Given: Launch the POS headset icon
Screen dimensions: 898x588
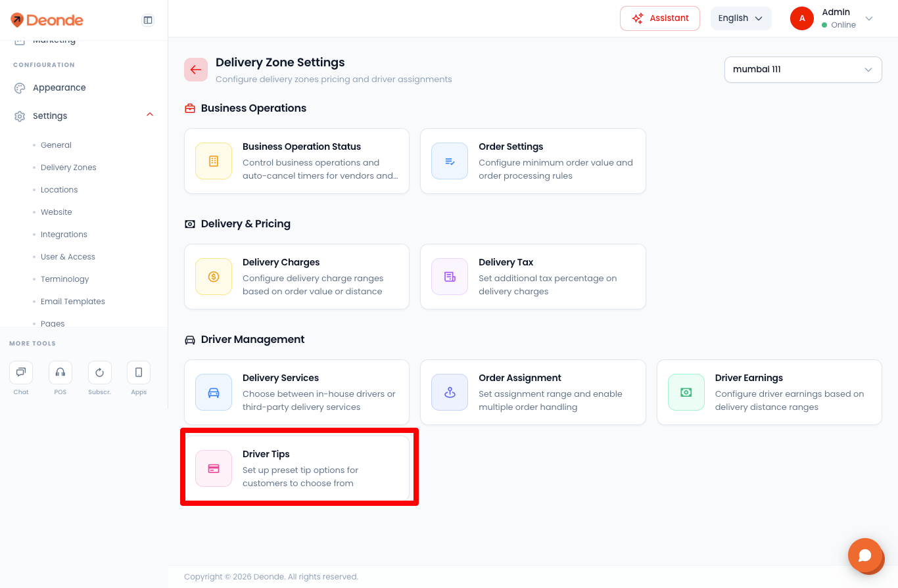Looking at the screenshot, I should coord(60,373).
